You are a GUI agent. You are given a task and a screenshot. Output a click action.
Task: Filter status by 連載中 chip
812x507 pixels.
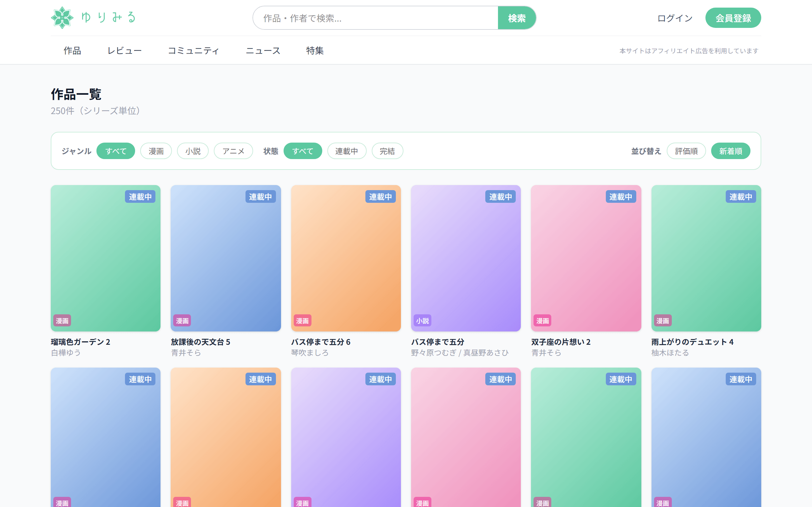[347, 151]
